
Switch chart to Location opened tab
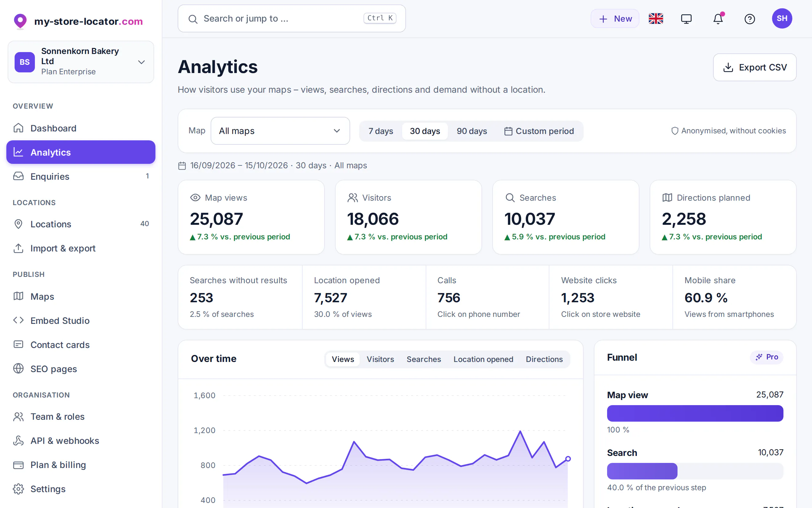483,359
